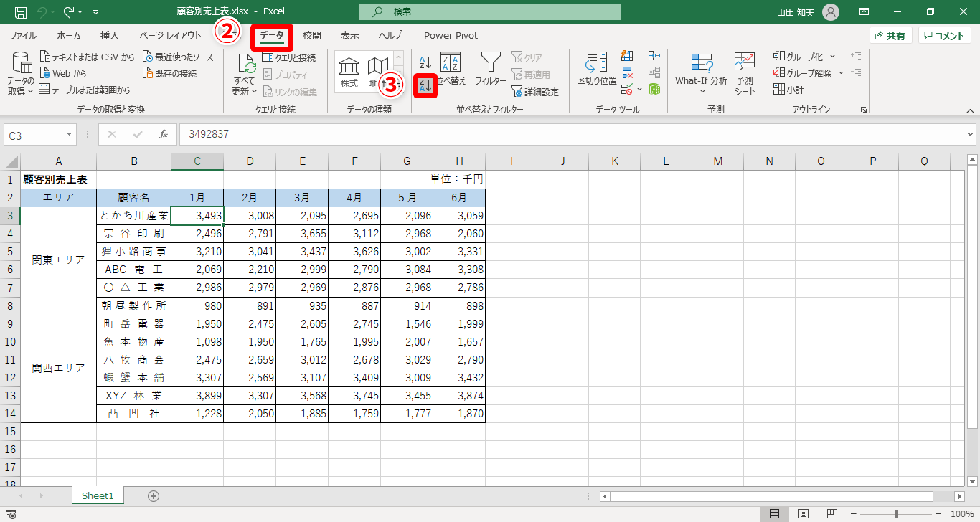The height and width of the screenshot is (522, 980).
Task: Click the green Data Model manage icon
Action: click(x=654, y=90)
